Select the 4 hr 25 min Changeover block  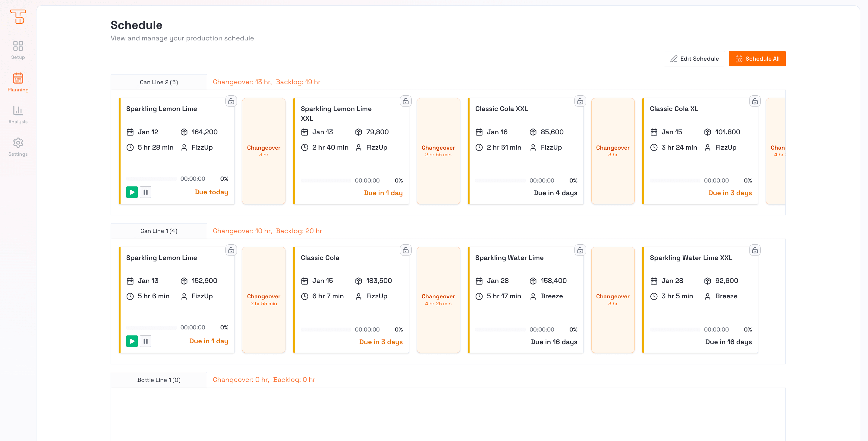point(438,300)
